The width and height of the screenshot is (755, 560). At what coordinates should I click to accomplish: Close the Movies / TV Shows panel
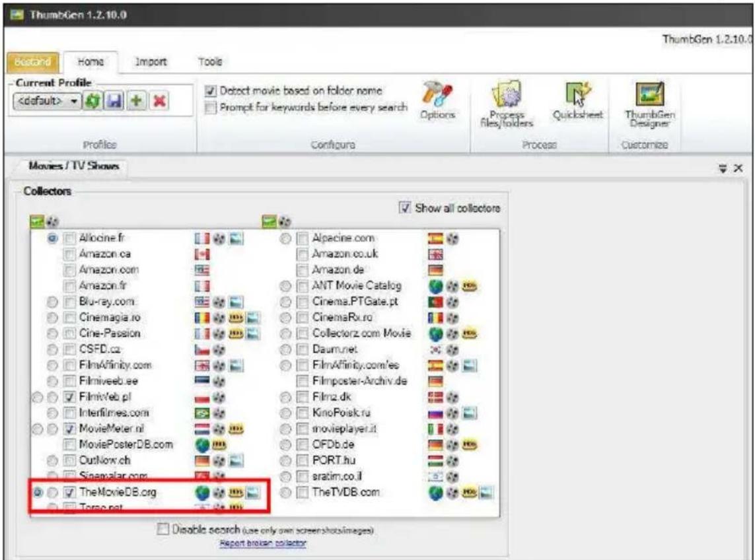pyautogui.click(x=738, y=168)
